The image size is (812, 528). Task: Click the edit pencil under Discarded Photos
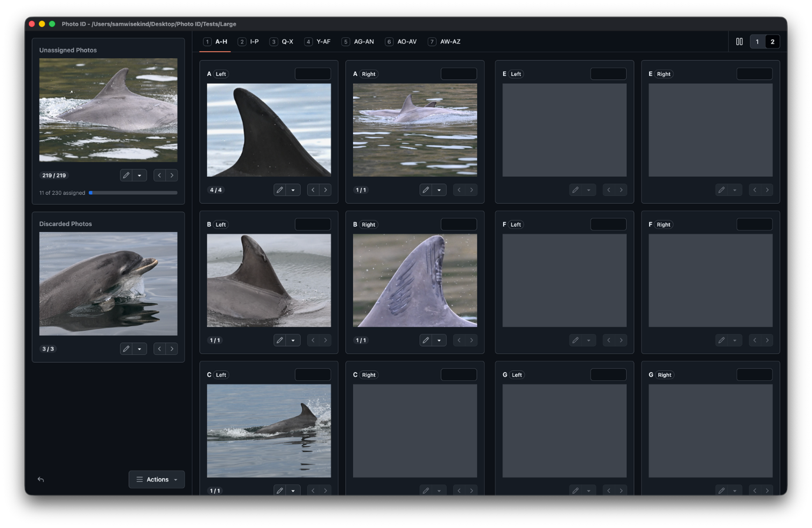click(x=125, y=348)
